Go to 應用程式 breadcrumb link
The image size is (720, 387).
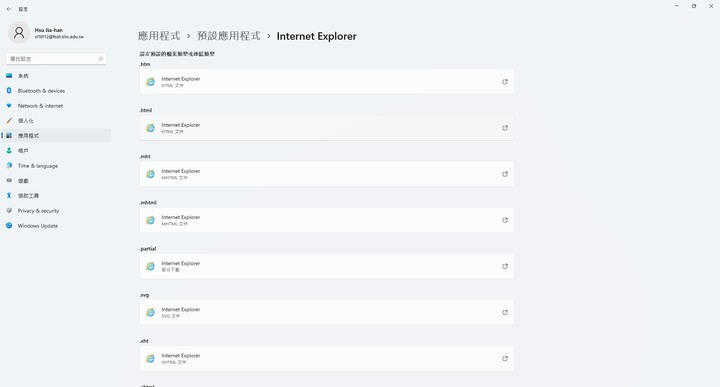tap(159, 36)
